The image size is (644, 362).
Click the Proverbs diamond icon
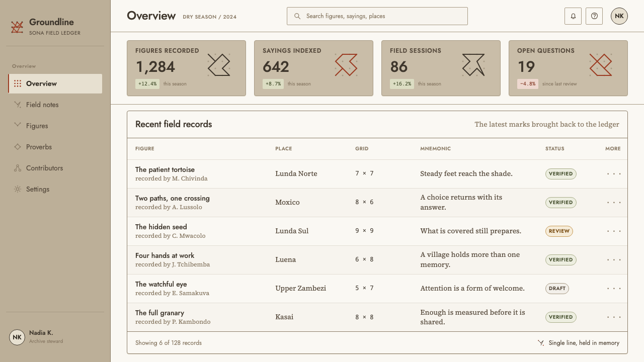[x=18, y=147]
